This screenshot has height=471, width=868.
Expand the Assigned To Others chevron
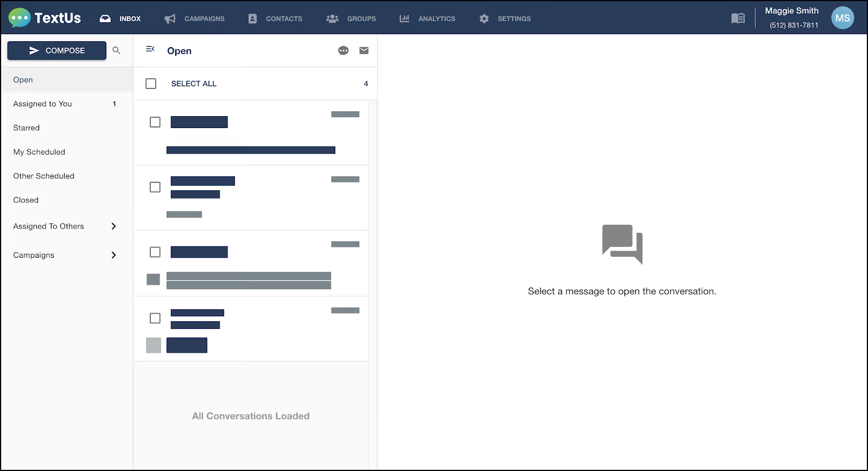pyautogui.click(x=113, y=226)
